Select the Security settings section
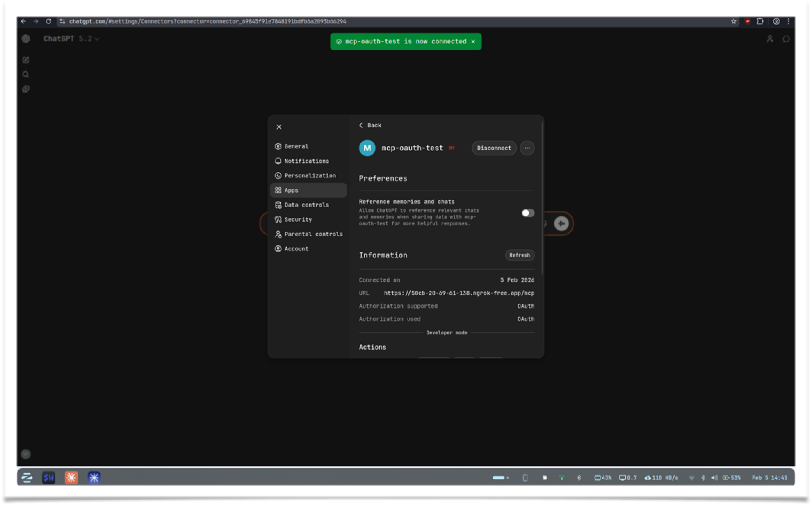812x509 pixels. pyautogui.click(x=298, y=219)
